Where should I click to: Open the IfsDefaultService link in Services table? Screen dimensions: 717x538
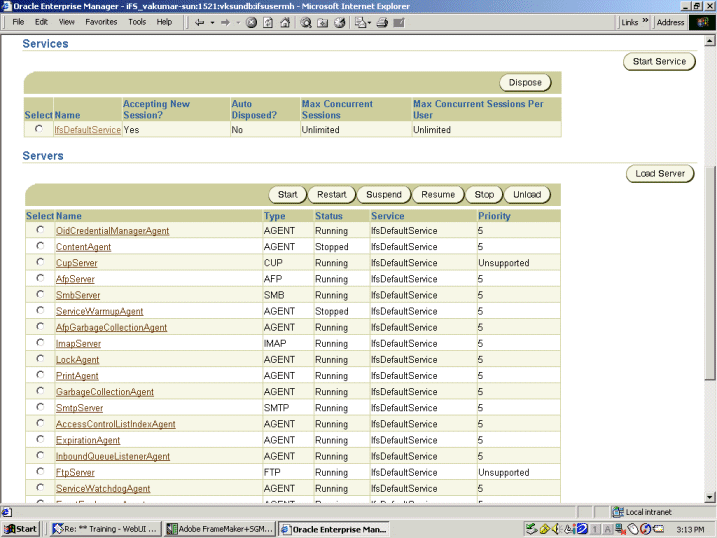click(87, 130)
